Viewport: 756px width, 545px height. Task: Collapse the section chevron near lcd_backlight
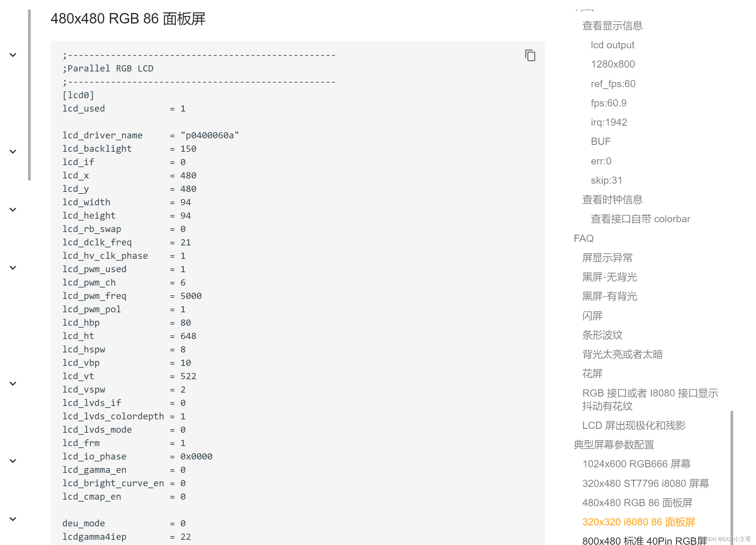click(13, 151)
